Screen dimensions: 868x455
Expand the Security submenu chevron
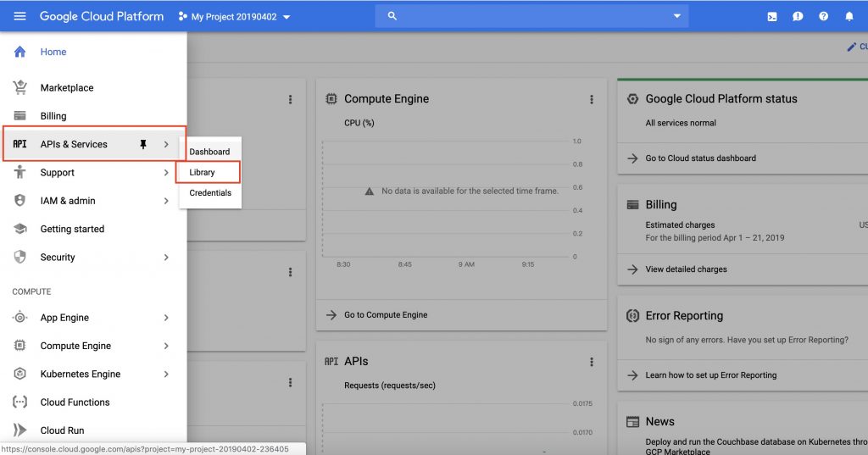(166, 257)
